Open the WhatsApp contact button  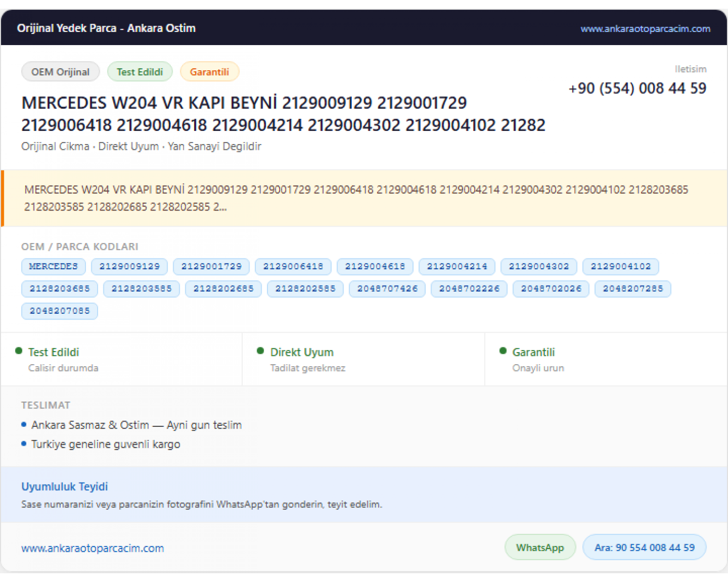pos(540,548)
